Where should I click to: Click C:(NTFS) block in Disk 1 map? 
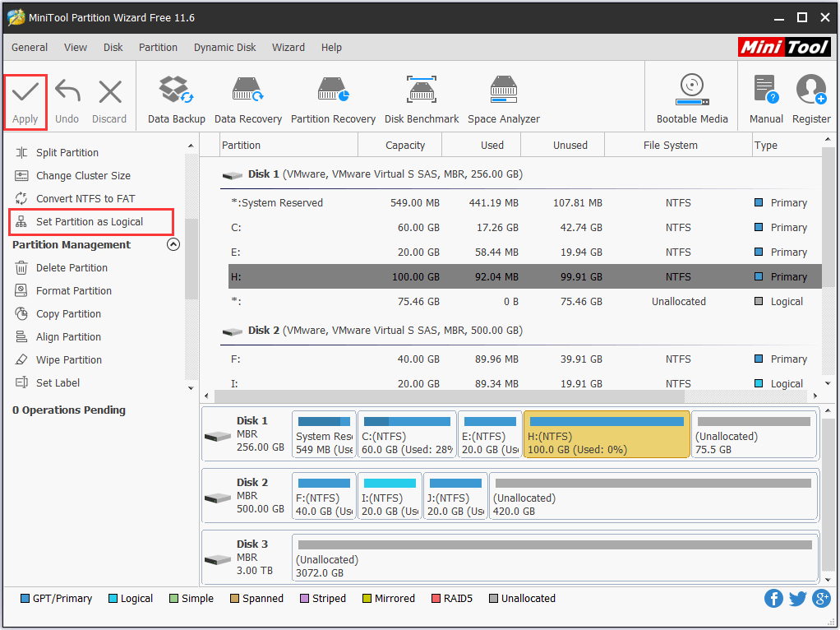(x=407, y=434)
